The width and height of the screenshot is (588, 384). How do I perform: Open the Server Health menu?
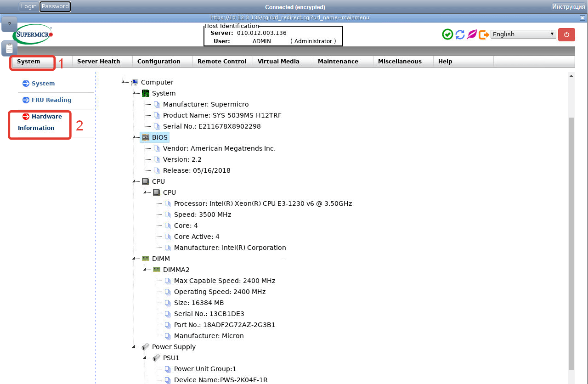pyautogui.click(x=98, y=62)
